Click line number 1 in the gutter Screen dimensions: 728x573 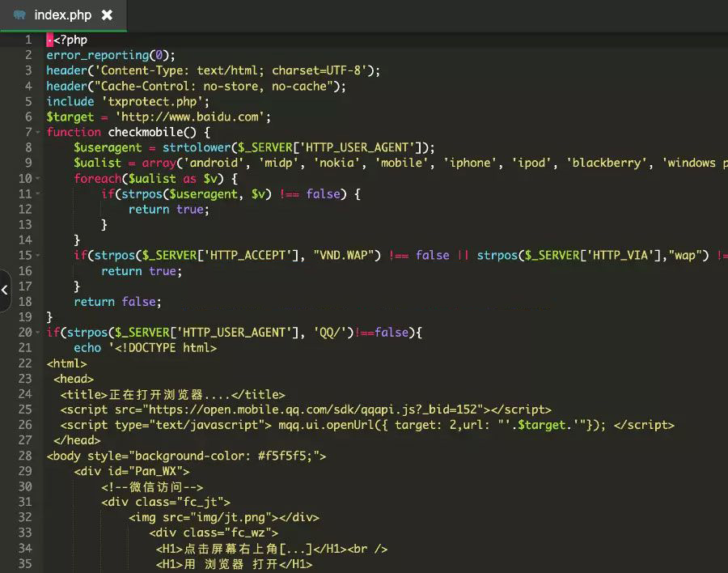coord(28,40)
